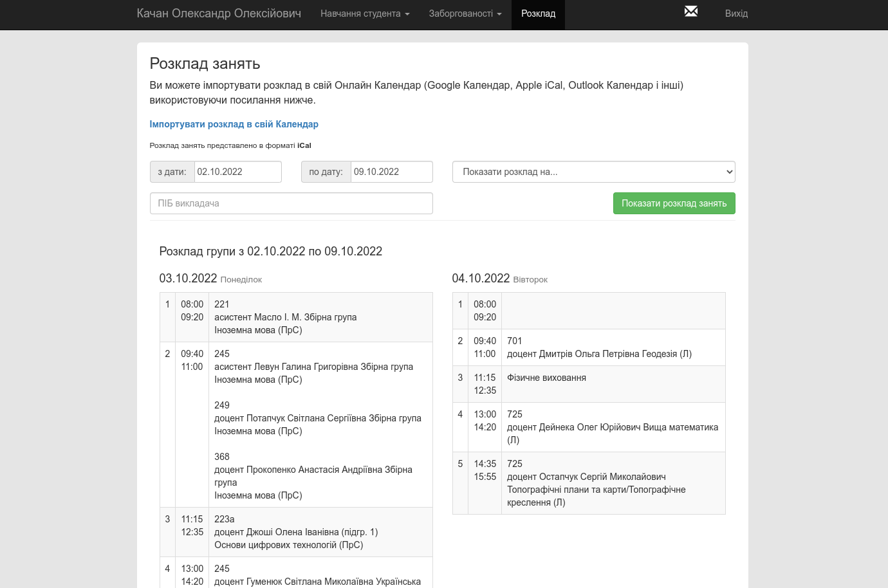Expand the Навчання студента menu
The width and height of the screenshot is (888, 588).
click(364, 14)
